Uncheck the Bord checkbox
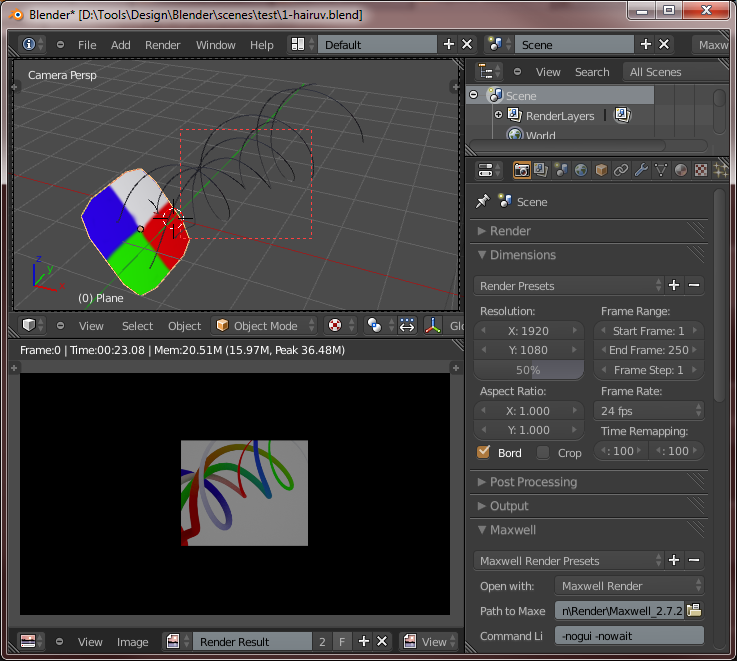Image resolution: width=737 pixels, height=661 pixels. point(483,452)
